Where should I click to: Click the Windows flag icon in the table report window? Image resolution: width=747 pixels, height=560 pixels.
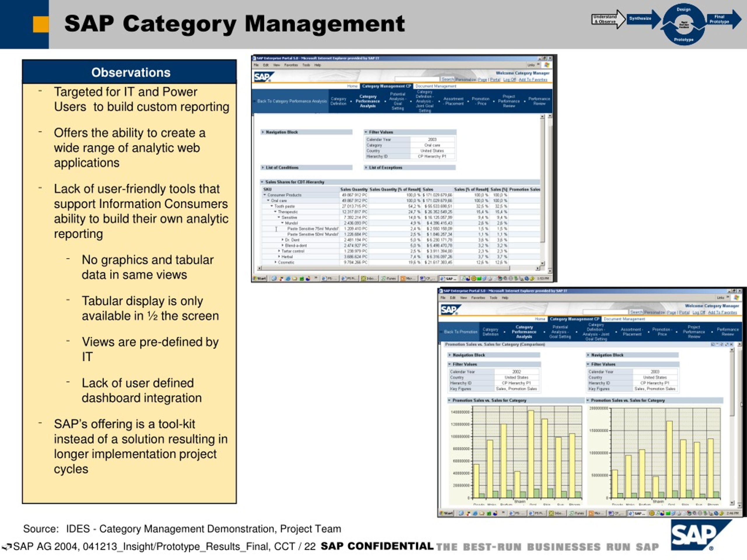[x=547, y=65]
